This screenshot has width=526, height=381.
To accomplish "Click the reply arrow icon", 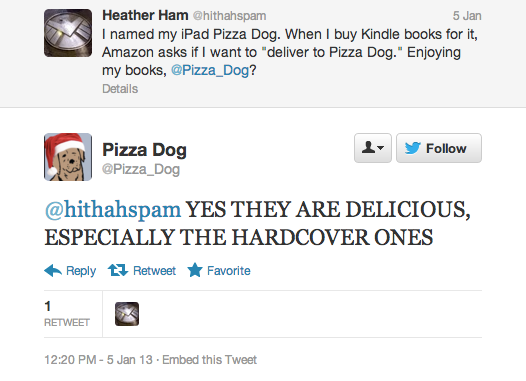I will [x=53, y=270].
